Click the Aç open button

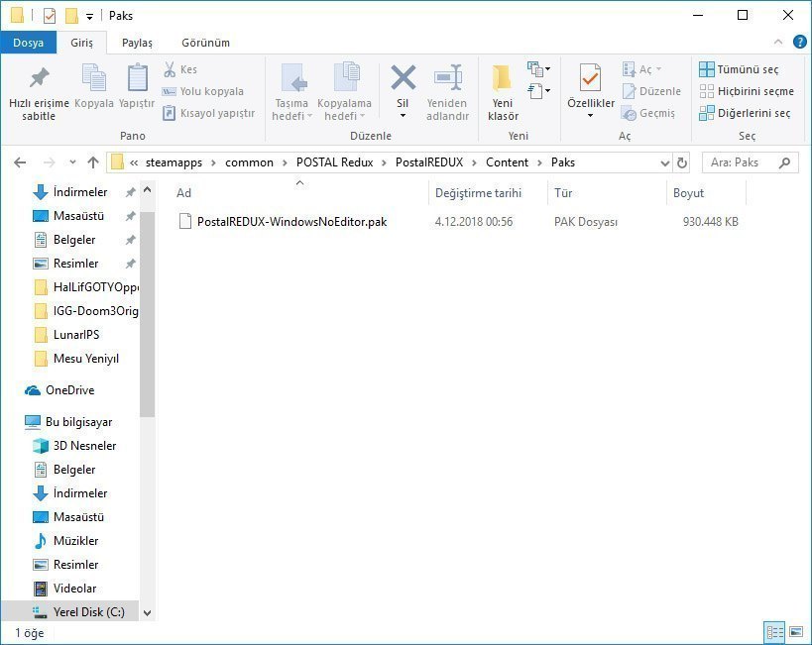[x=641, y=69]
